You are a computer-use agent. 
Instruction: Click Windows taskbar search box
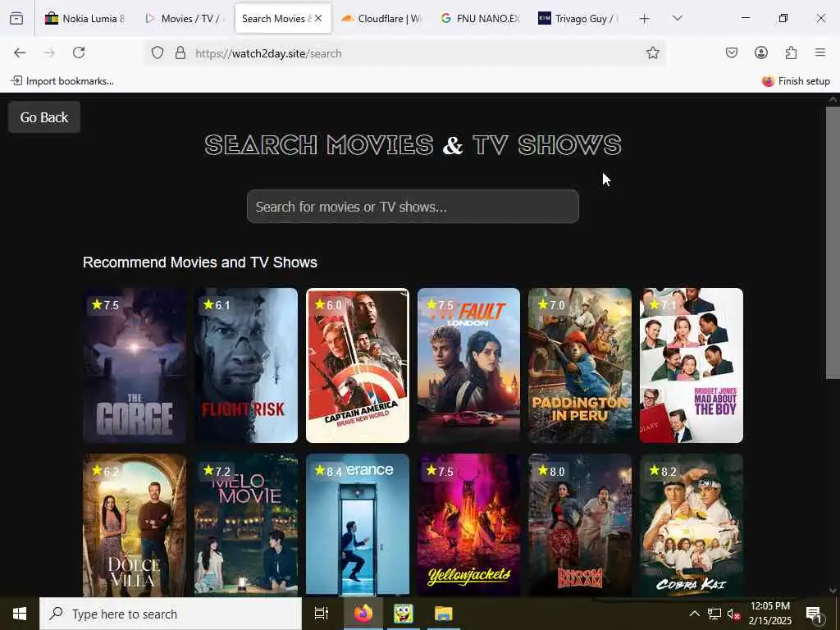point(171,614)
